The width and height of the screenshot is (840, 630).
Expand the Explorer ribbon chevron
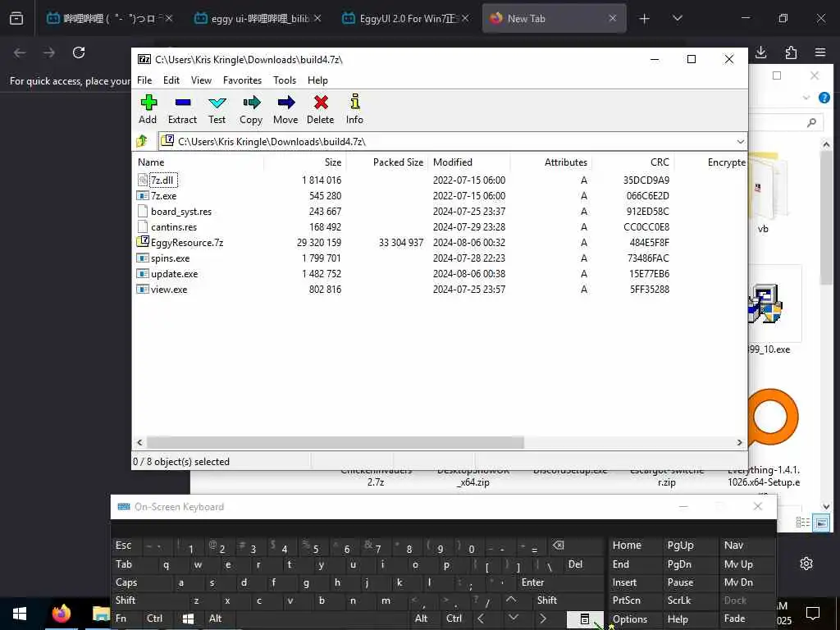806,98
